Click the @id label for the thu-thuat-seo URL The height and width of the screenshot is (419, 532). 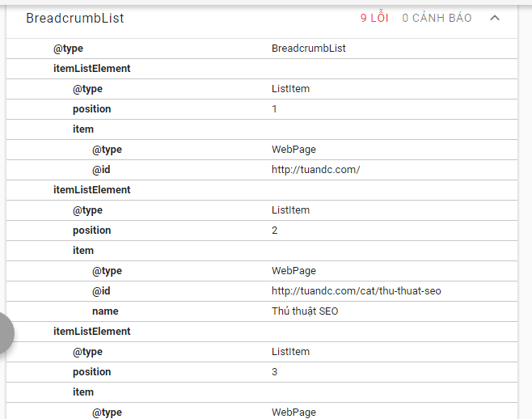pyautogui.click(x=101, y=291)
